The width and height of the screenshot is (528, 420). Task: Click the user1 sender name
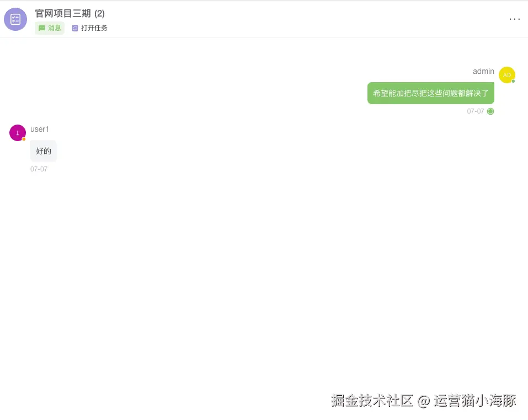coord(39,129)
